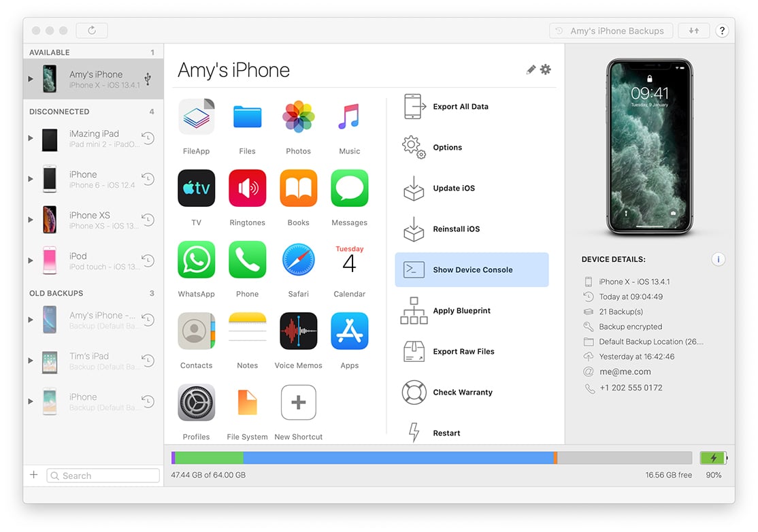Open the Phone icon

coord(248,260)
